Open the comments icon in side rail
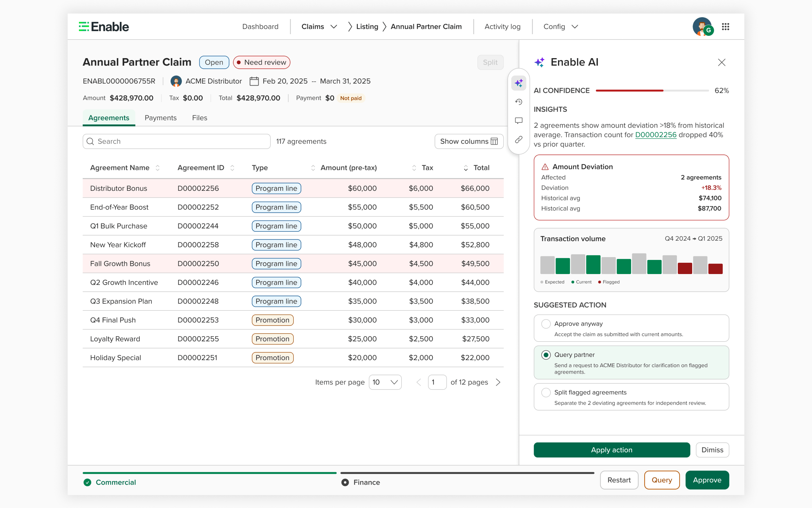Viewport: 812px width, 508px height. point(519,121)
